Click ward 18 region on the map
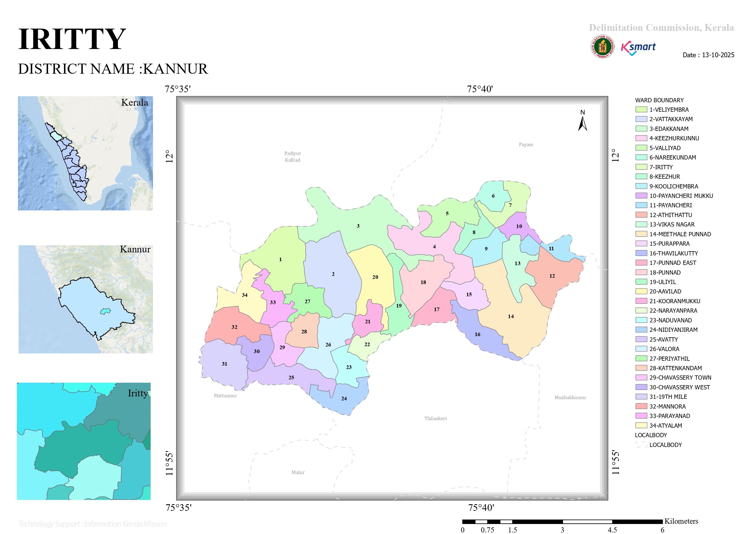Image resolution: width=756 pixels, height=534 pixels. pos(423,282)
